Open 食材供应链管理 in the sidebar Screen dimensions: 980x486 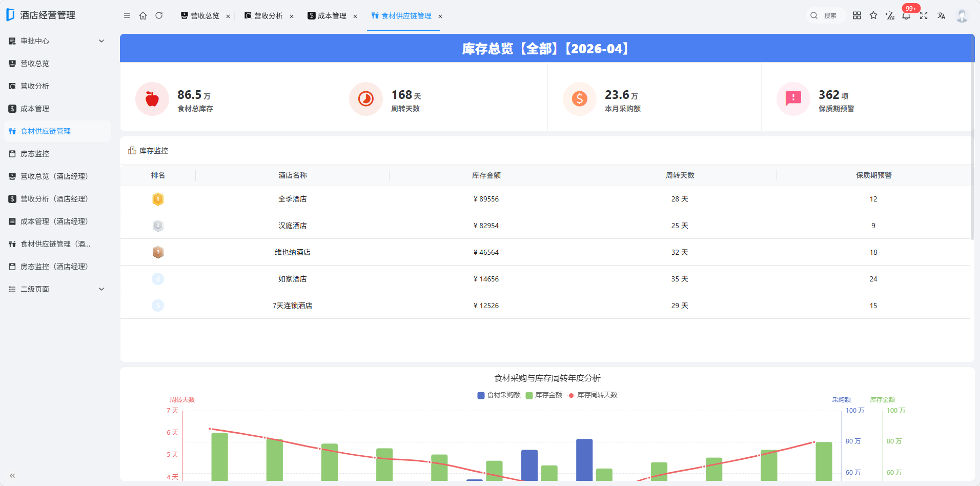point(57,131)
